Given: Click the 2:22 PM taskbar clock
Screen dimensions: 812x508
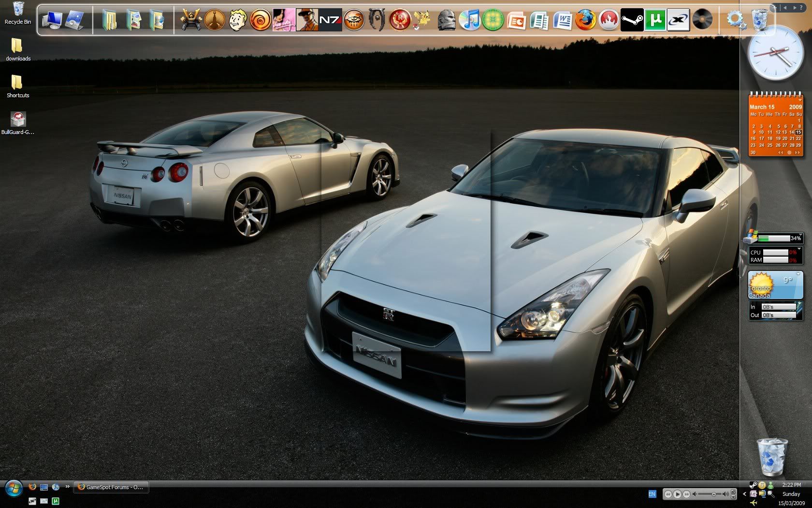Looking at the screenshot, I should 791,485.
